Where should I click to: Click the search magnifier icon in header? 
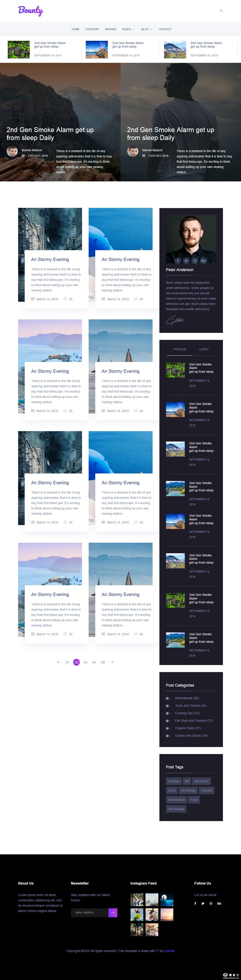pyautogui.click(x=221, y=11)
